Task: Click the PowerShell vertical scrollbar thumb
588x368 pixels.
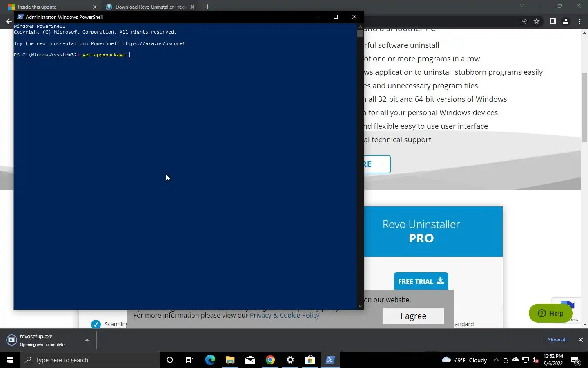Action: coord(360,34)
